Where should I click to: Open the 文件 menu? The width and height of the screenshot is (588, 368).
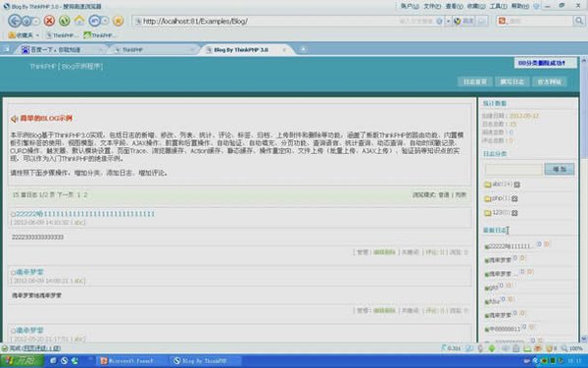(x=432, y=6)
